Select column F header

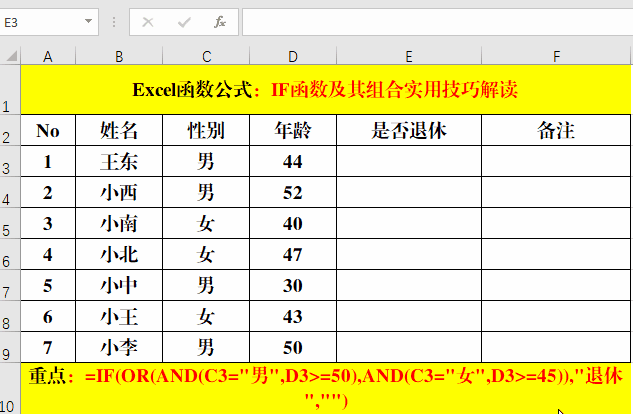[556, 56]
